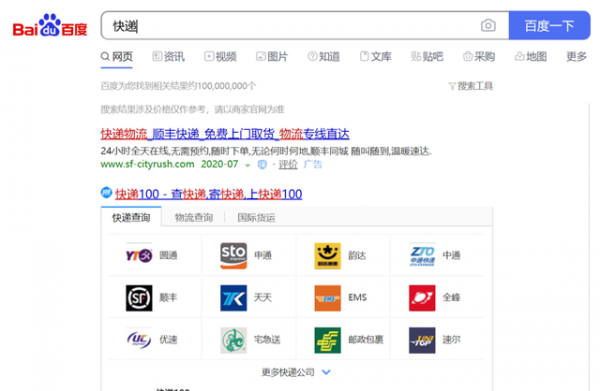Select the EMS orange logo
The height and width of the screenshot is (391, 600).
point(328,298)
